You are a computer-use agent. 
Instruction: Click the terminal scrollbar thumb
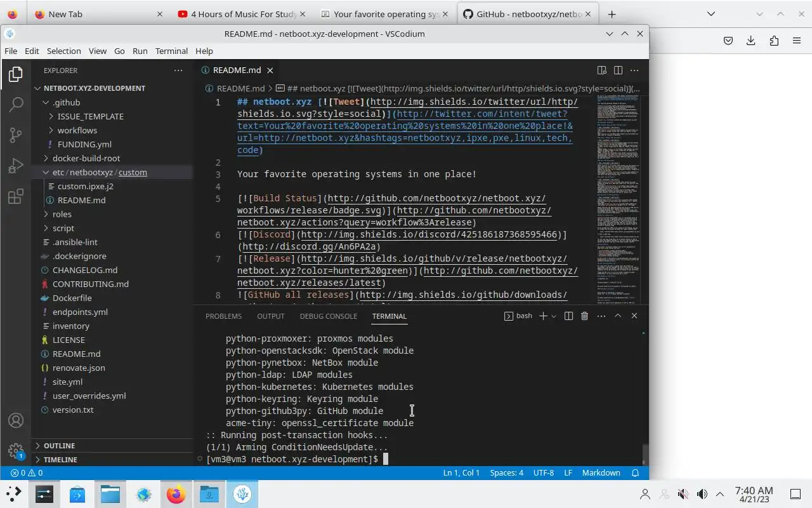point(645,455)
